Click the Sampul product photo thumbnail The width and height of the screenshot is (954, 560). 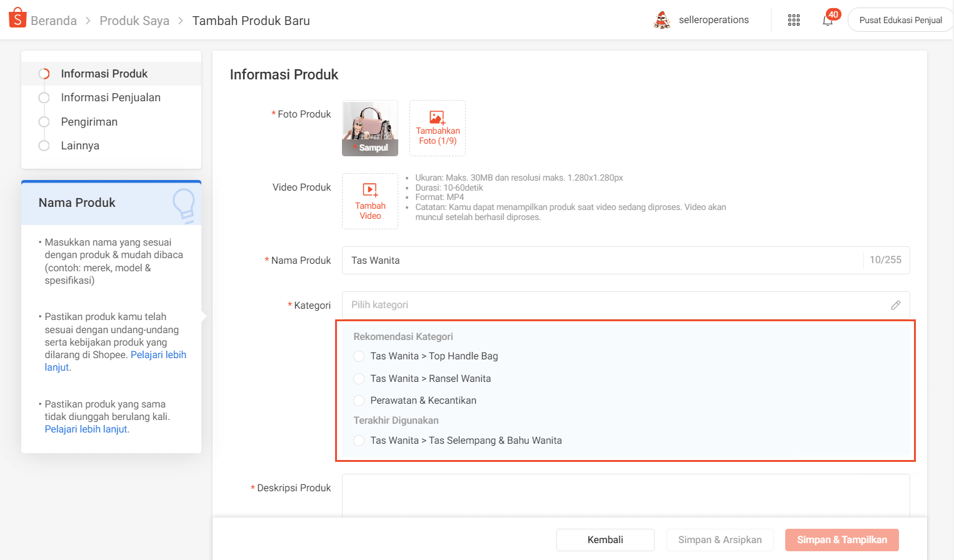(370, 128)
